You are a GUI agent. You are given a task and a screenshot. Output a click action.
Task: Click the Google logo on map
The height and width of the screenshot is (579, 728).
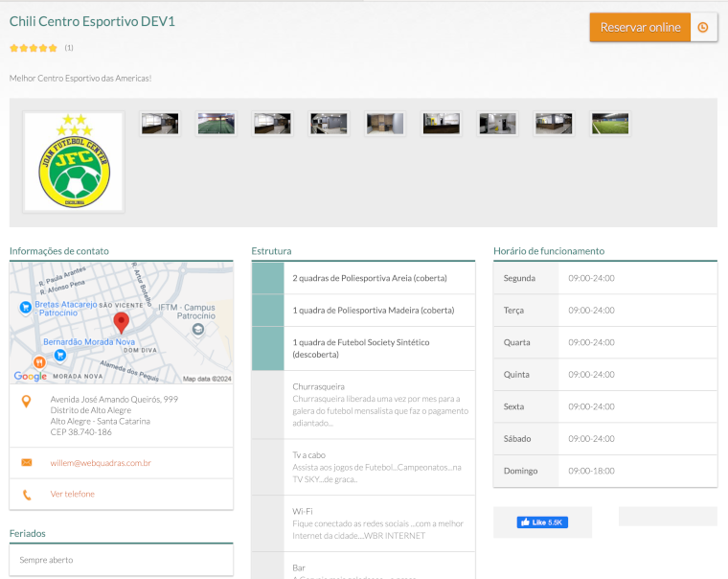[x=31, y=377]
